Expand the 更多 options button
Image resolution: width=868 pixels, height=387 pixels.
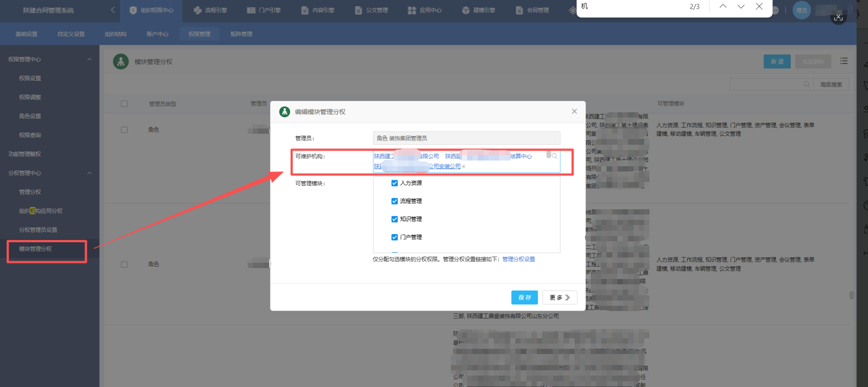560,297
